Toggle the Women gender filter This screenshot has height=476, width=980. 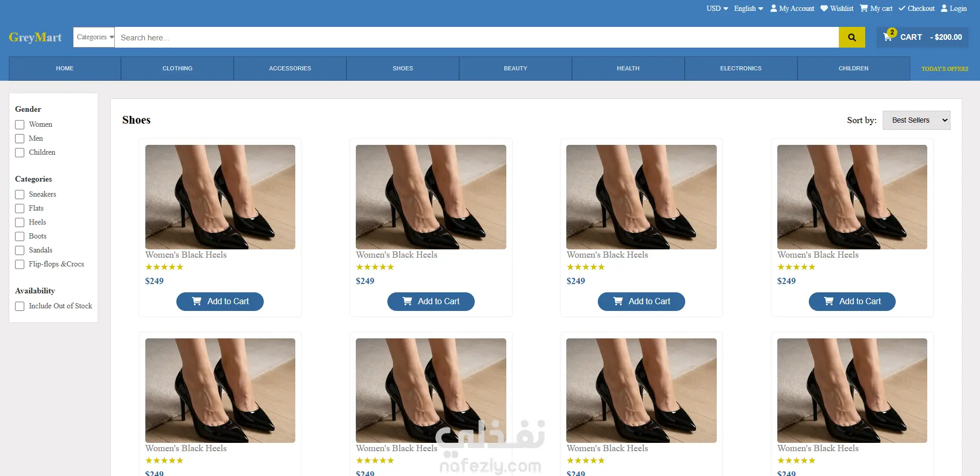click(x=20, y=125)
